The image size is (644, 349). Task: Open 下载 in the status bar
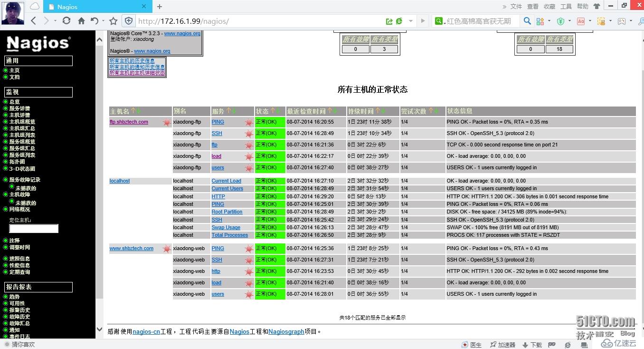(x=532, y=345)
